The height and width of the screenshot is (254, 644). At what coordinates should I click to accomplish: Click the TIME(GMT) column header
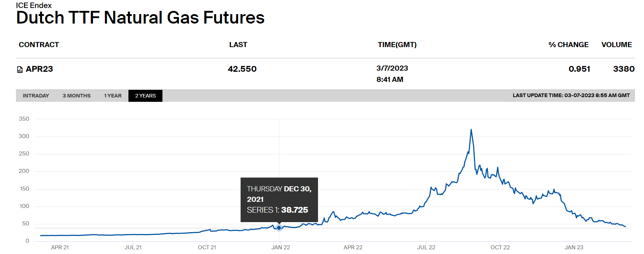tap(397, 45)
